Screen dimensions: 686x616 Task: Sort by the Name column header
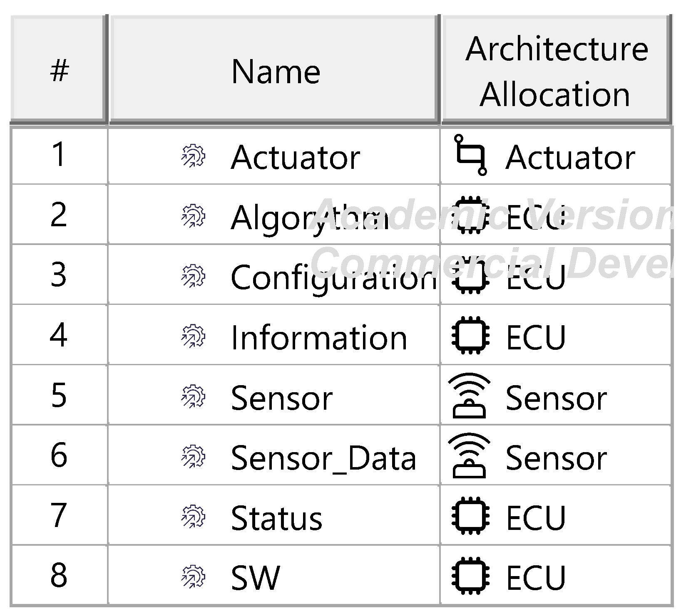tap(275, 71)
